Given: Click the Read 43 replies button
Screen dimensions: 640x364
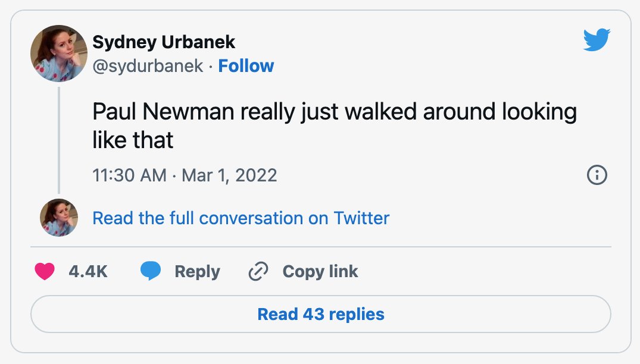Looking at the screenshot, I should click(321, 314).
